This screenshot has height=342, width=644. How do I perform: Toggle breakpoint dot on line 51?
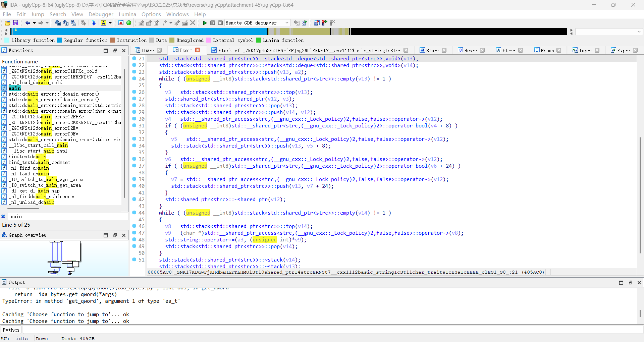coord(134,260)
